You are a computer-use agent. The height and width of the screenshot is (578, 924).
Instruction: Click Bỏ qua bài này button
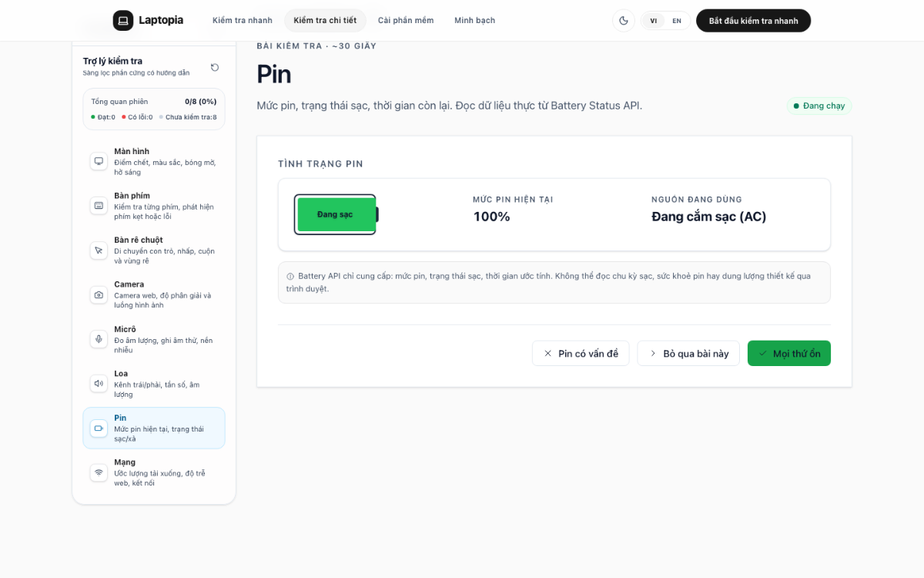(688, 353)
